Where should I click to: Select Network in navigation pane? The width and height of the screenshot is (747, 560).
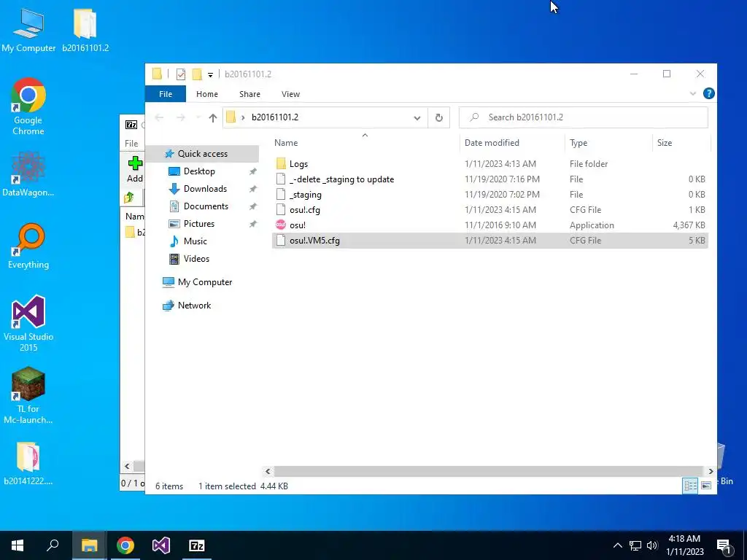click(194, 306)
